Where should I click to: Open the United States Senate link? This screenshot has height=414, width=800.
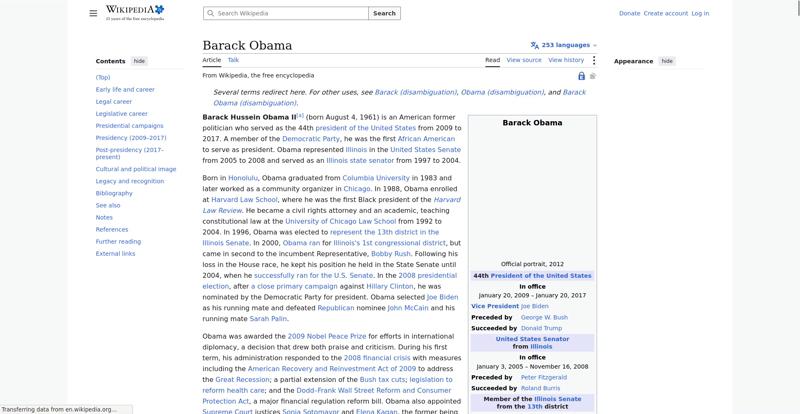pos(426,150)
